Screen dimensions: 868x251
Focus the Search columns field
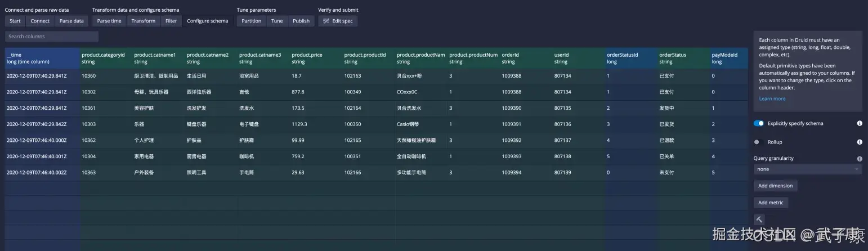tap(52, 37)
